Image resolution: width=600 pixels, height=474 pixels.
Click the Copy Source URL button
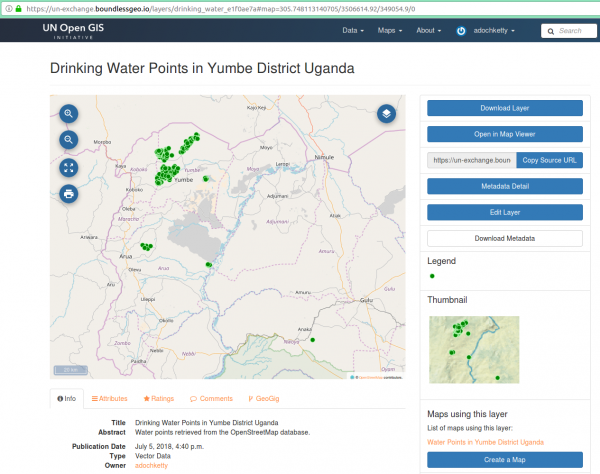(x=551, y=160)
